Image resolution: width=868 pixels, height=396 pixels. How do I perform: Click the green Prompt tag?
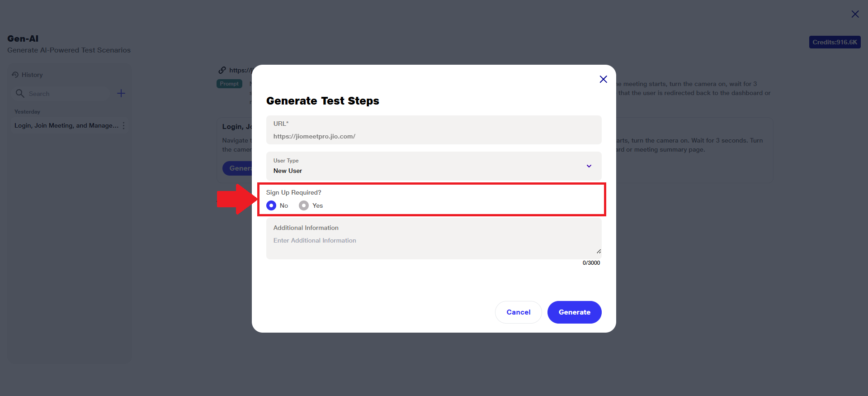(229, 84)
